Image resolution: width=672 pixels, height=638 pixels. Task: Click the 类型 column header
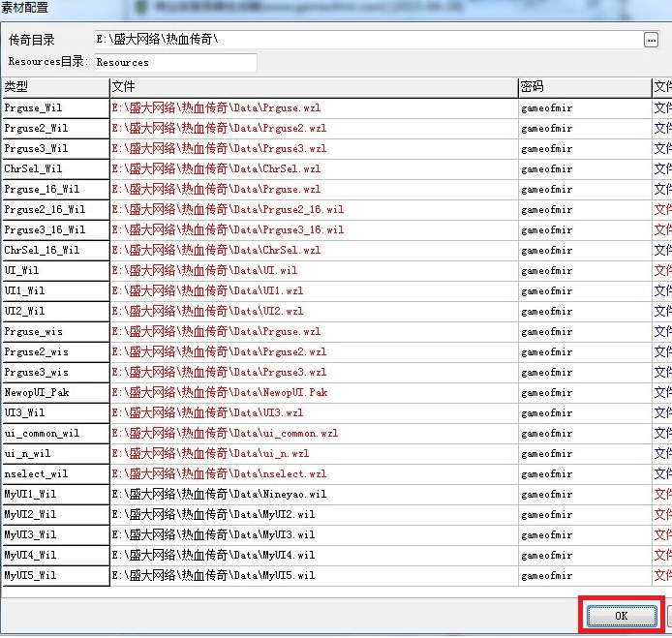point(54,87)
